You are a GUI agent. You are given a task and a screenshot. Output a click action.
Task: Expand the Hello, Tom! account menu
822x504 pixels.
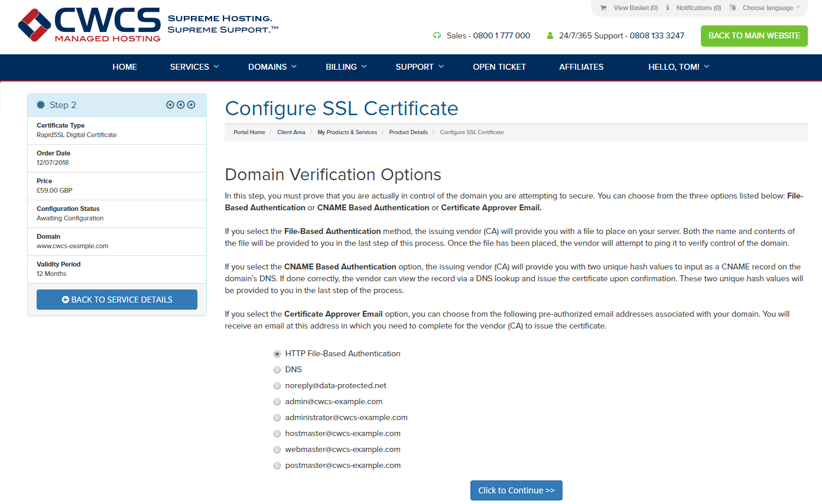tap(679, 67)
